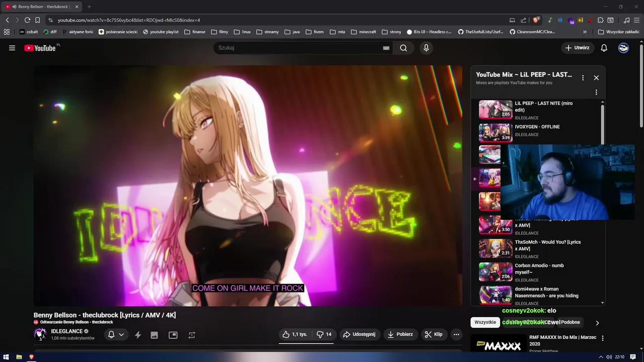Go to YouTube home via logo

(40, 48)
